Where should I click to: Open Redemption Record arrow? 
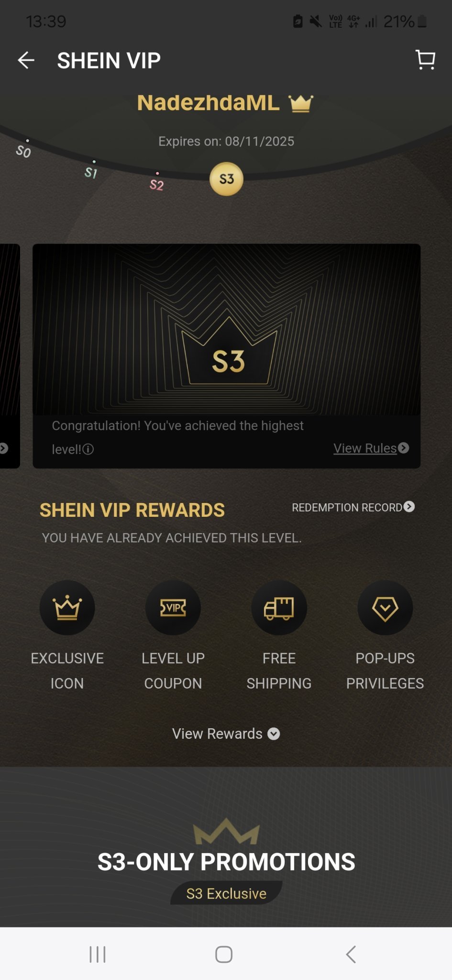[x=409, y=507]
